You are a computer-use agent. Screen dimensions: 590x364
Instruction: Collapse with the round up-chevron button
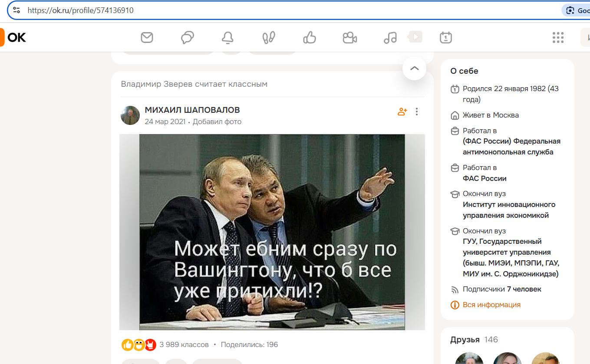click(x=414, y=68)
